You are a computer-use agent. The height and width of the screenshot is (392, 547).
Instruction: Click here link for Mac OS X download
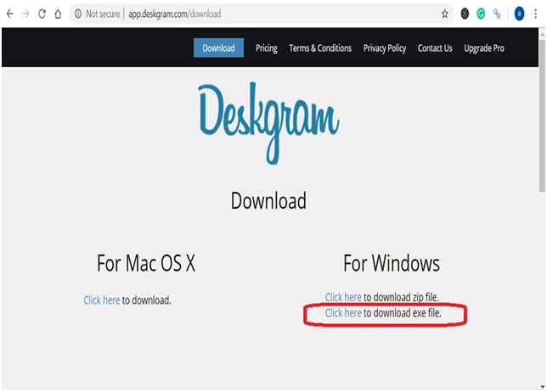point(102,300)
